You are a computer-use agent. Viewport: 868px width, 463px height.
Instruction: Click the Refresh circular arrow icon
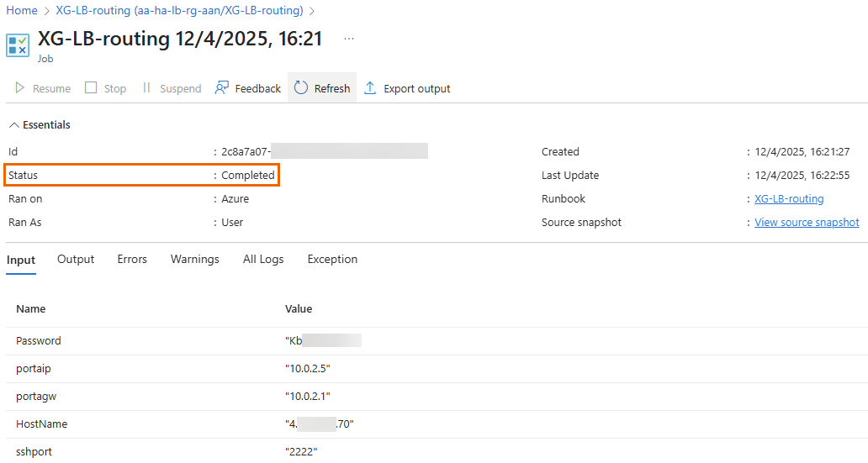point(301,88)
